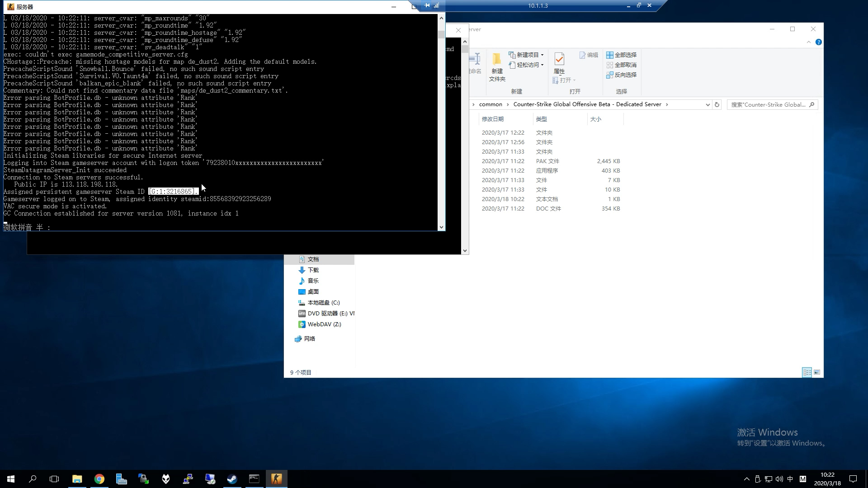
Task: Click the refresh button beside address bar
Action: pyautogui.click(x=717, y=104)
